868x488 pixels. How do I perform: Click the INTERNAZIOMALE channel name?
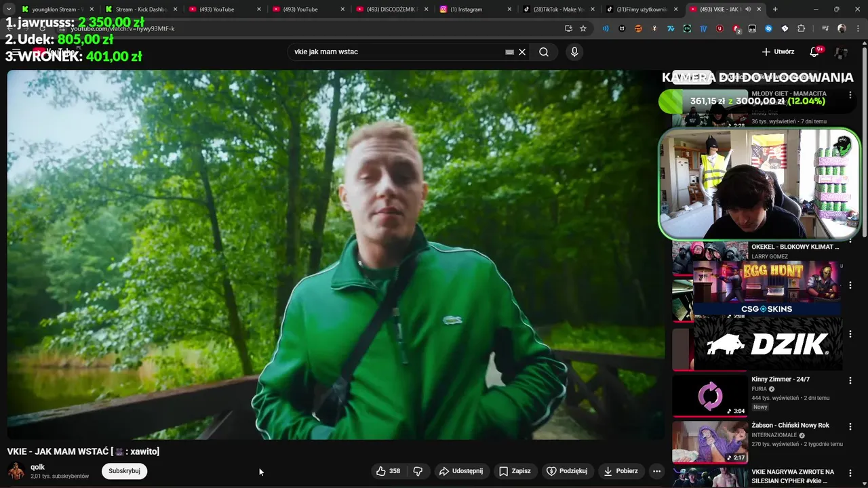774,435
